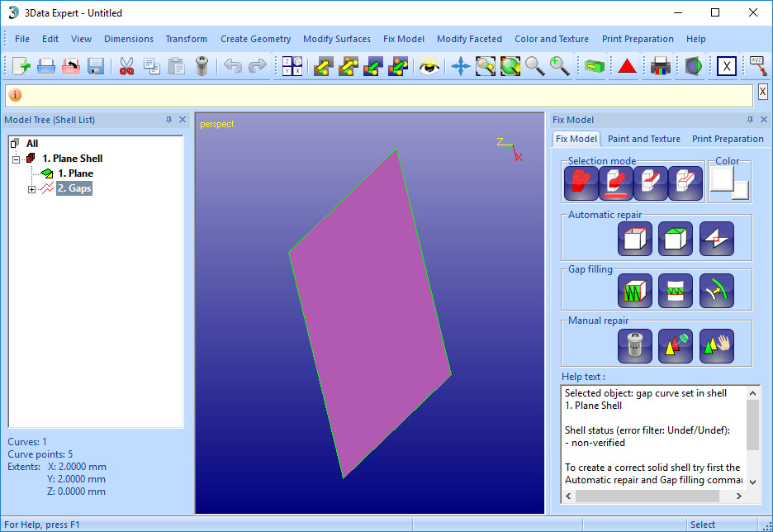Cut selection using the scissors icon
The image size is (773, 532).
pos(126,65)
